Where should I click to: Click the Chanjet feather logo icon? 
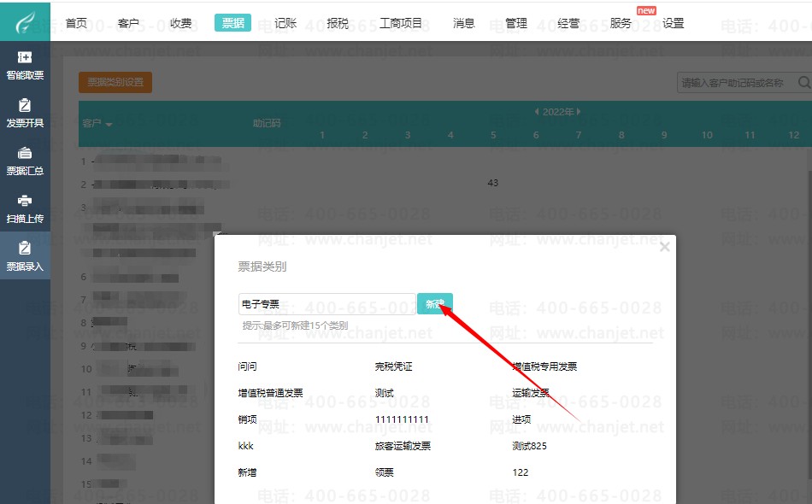(x=25, y=22)
